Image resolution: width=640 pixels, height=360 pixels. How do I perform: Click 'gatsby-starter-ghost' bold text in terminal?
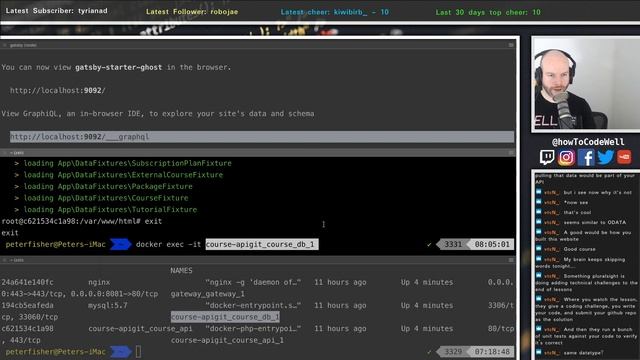pos(118,67)
